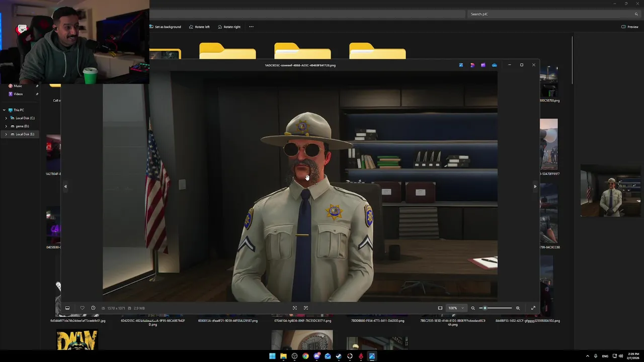Screen dimensions: 644x362
Task: Select Local Disk (C:) in the sidebar
Action: click(25, 118)
